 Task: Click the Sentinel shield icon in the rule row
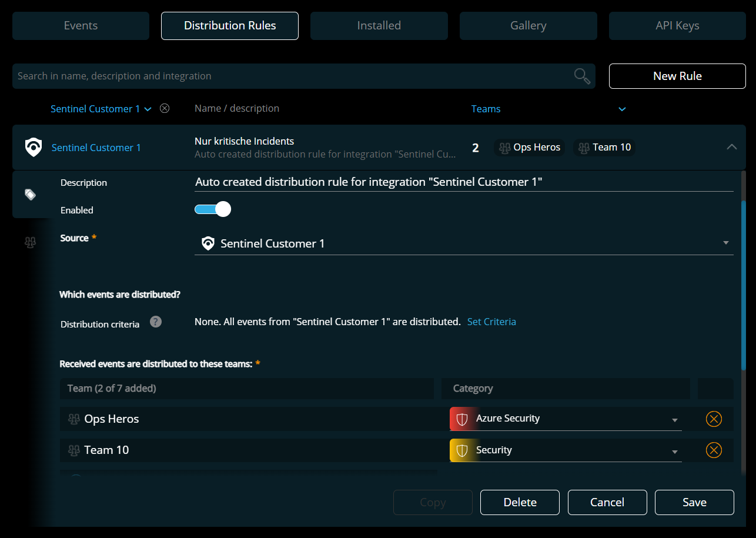pos(34,148)
